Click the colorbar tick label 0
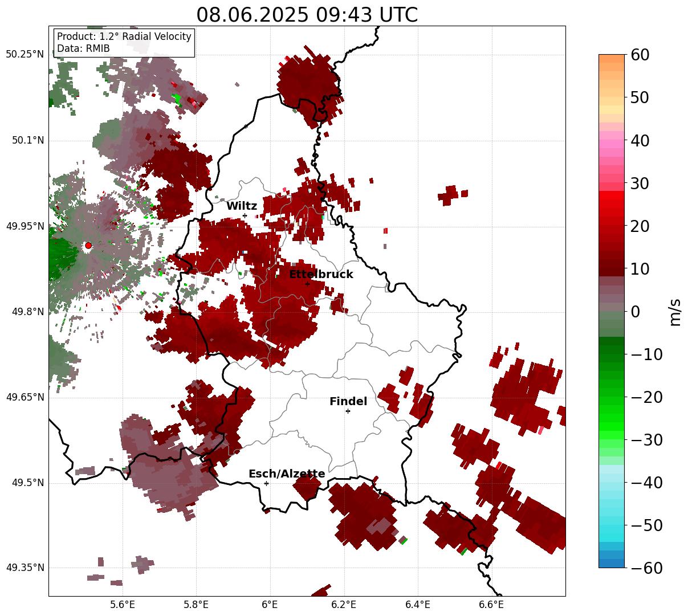This screenshot has width=688, height=616. (634, 312)
